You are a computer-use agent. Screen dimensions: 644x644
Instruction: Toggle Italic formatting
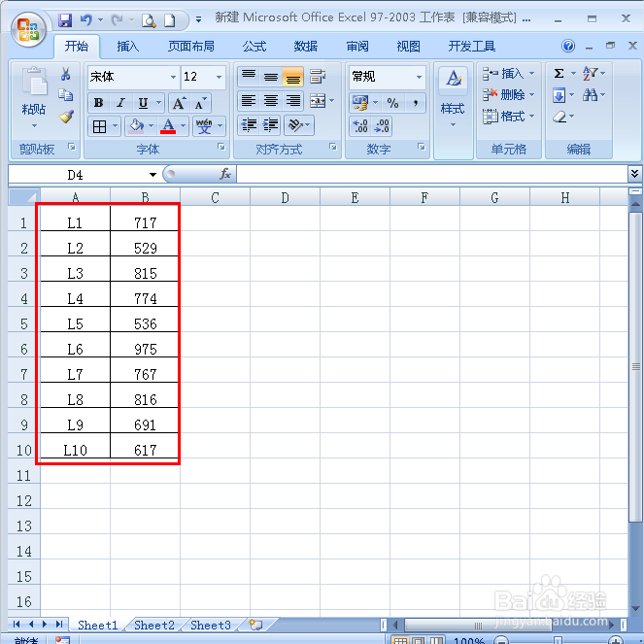[x=120, y=103]
